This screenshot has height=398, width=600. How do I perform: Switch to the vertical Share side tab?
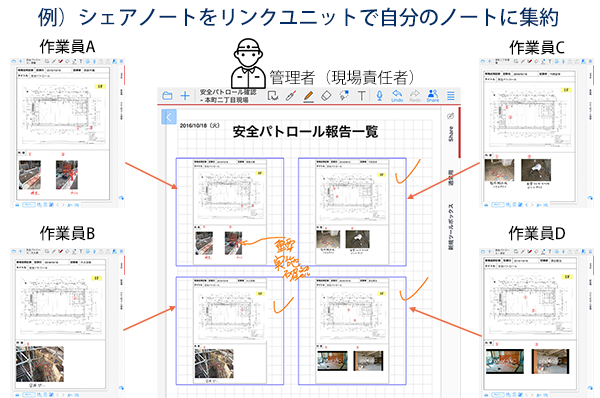point(450,134)
